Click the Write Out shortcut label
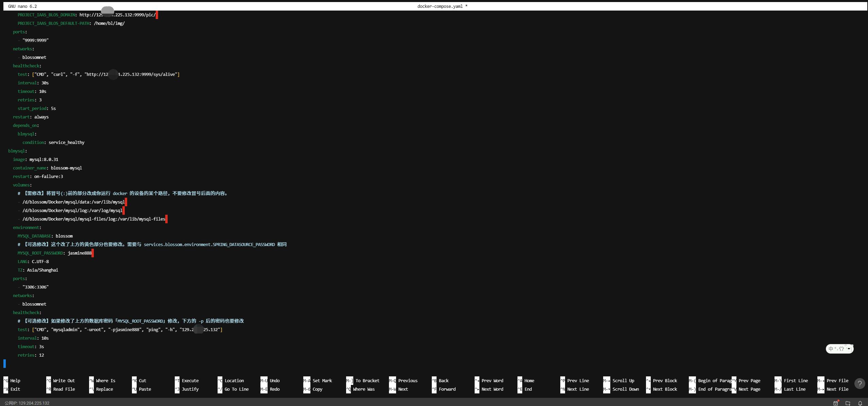Screen dimensions: 868x406 (64, 380)
